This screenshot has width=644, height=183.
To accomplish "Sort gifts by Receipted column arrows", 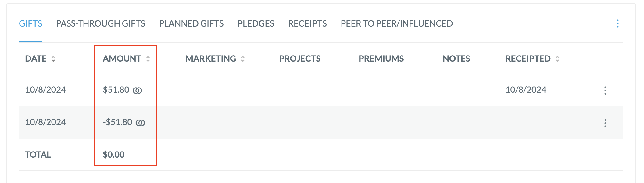I will tap(557, 59).
